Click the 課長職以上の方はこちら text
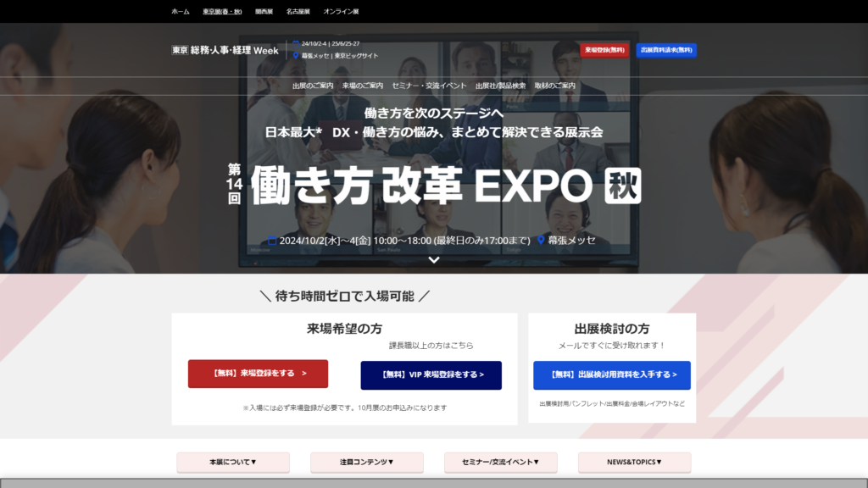Screen dimensions: 868x488 tap(431, 346)
